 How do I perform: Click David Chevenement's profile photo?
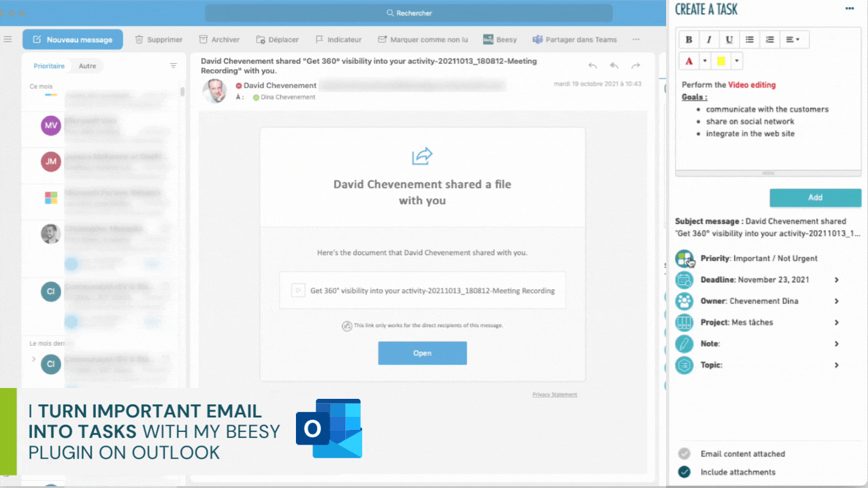pyautogui.click(x=215, y=90)
